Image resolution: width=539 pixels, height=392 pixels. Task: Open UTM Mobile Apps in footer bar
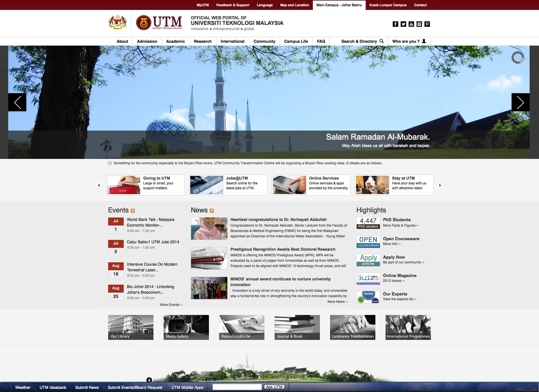[187, 387]
